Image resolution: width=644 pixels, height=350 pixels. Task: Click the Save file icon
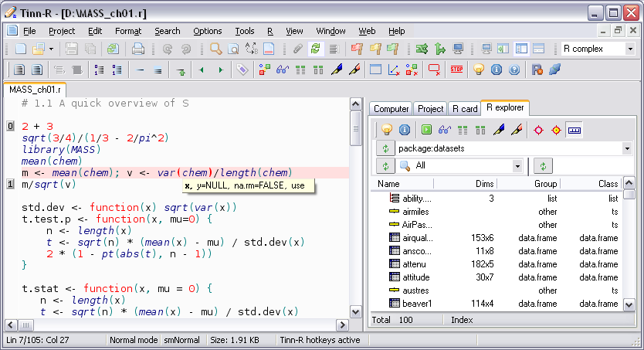point(71,49)
